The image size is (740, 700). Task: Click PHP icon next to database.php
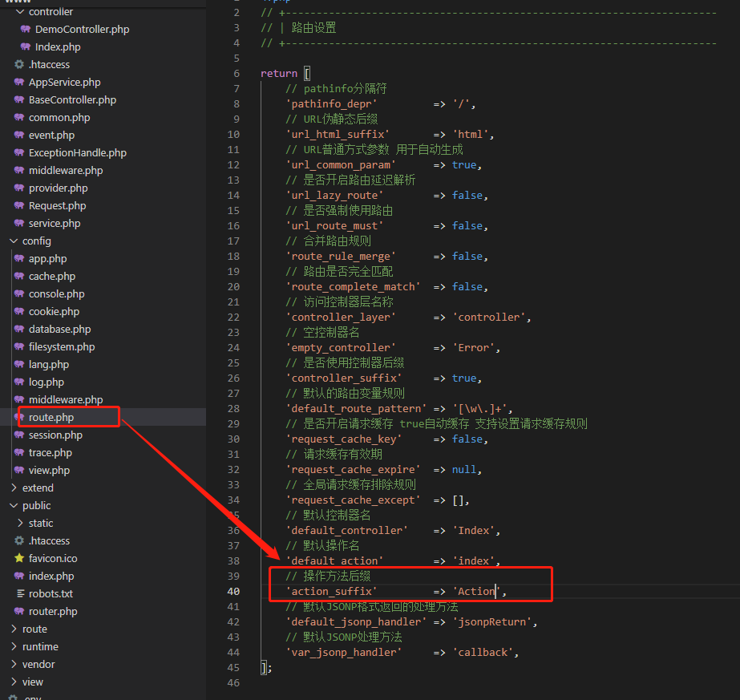(19, 329)
